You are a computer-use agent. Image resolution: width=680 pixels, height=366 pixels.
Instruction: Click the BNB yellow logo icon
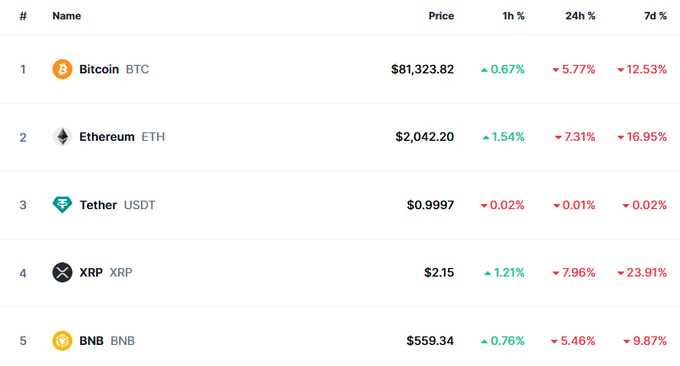tap(62, 340)
